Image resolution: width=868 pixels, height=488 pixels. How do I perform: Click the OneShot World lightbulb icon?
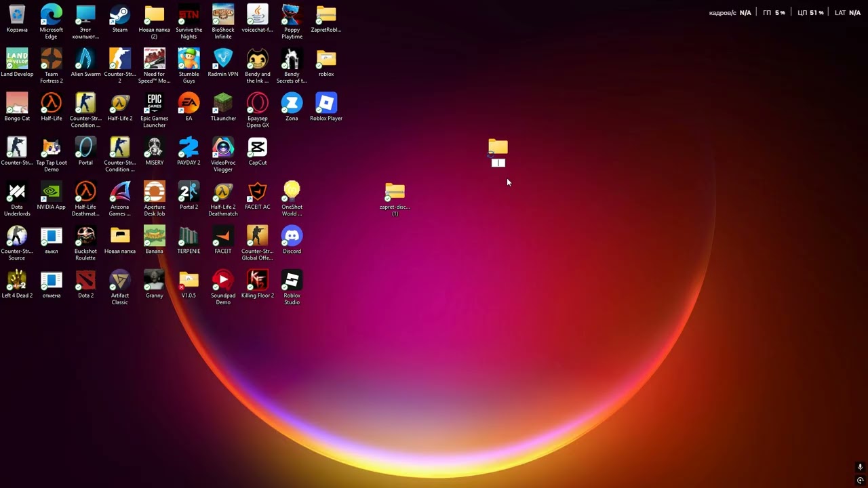pos(292,191)
